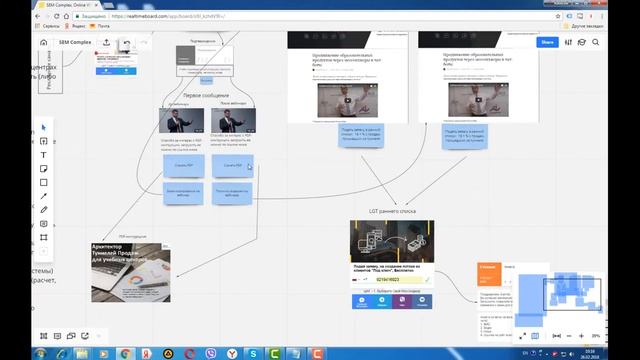Open the Почта bookmark
The height and width of the screenshot is (360, 640).
(100, 26)
